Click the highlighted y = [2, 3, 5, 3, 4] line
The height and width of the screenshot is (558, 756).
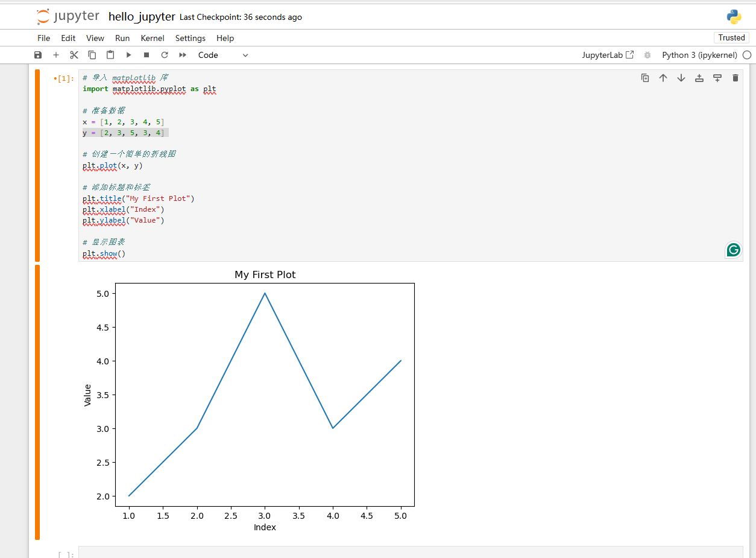125,133
